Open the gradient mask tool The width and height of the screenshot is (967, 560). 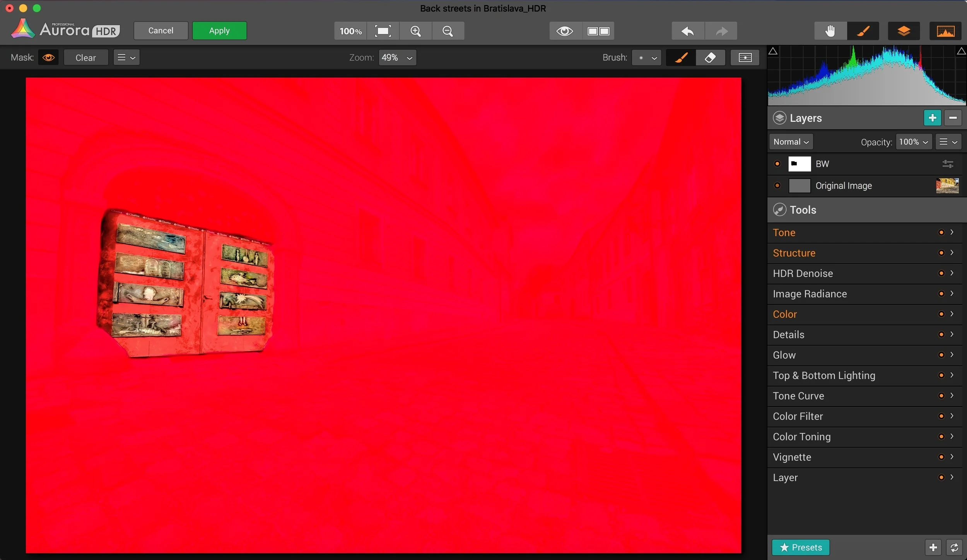[745, 58]
